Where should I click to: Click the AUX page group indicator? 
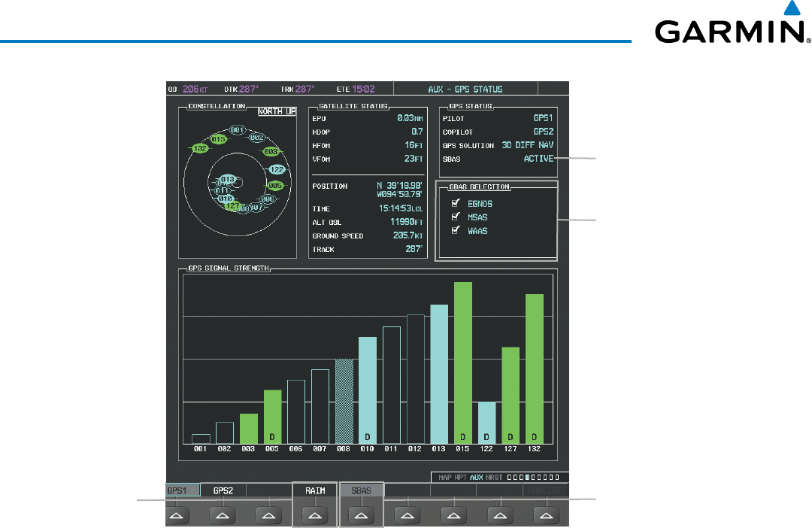click(477, 477)
